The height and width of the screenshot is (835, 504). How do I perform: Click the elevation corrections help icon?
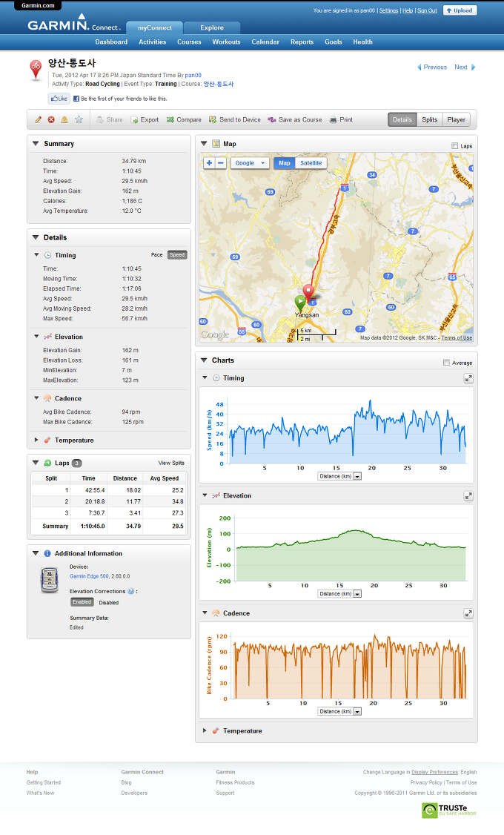coord(131,591)
